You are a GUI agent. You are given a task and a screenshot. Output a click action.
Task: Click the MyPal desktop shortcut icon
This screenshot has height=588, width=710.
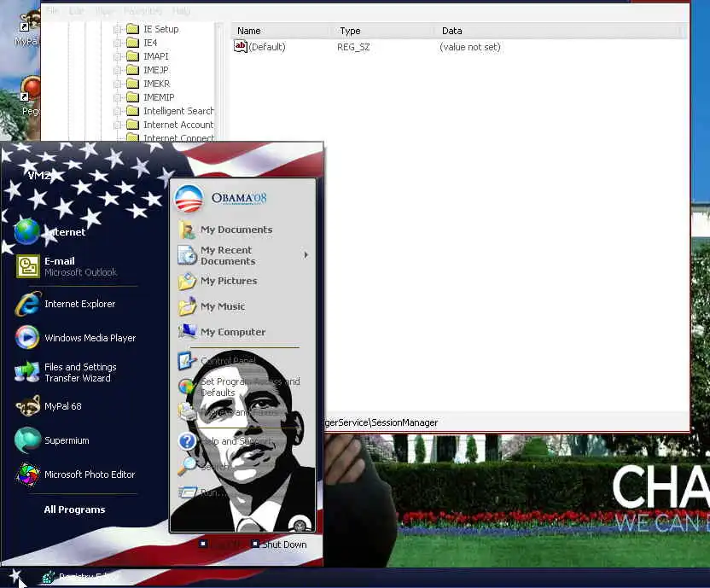point(30,21)
